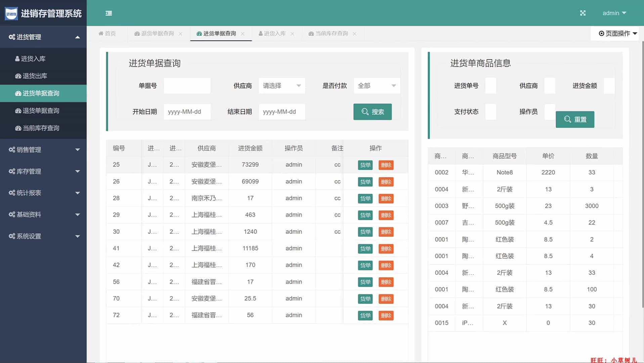Image resolution: width=644 pixels, height=363 pixels.
Task: Switch to the 首页 tab
Action: (107, 34)
